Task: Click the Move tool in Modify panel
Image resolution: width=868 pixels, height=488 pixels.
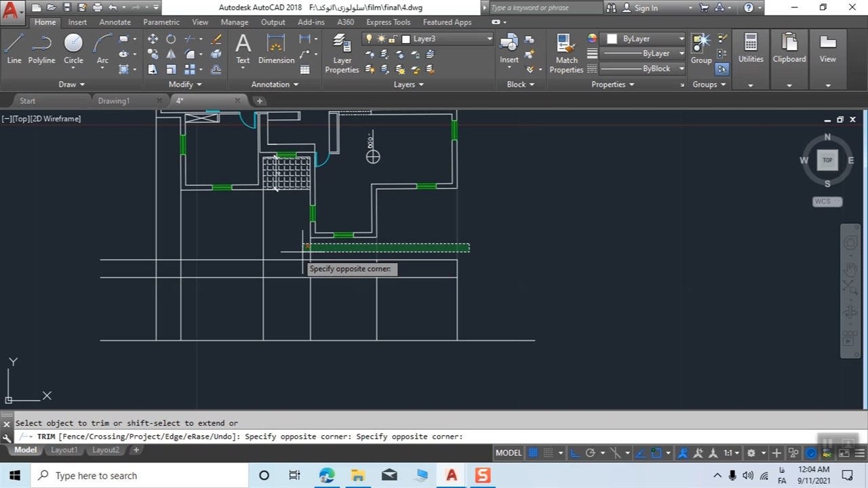Action: click(153, 39)
